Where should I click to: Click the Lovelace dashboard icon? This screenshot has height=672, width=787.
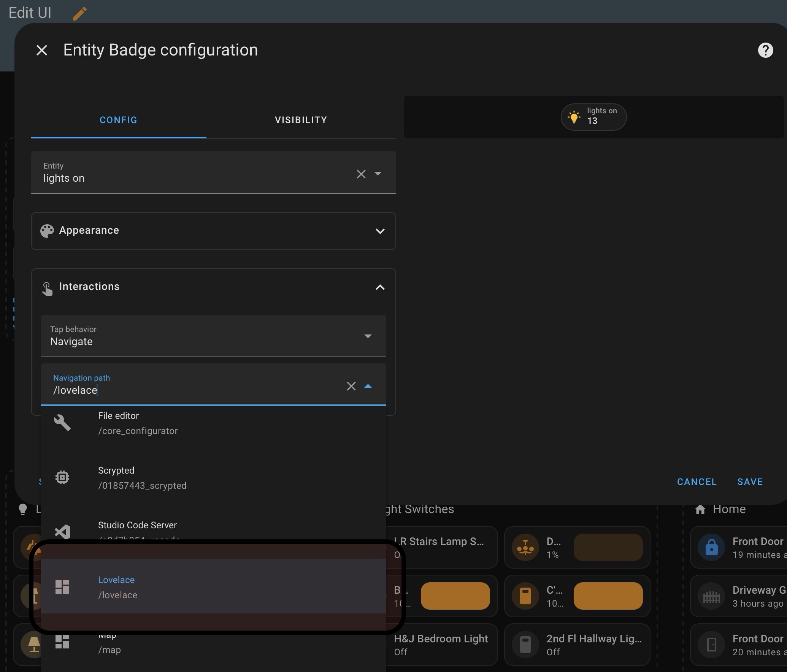pos(62,587)
